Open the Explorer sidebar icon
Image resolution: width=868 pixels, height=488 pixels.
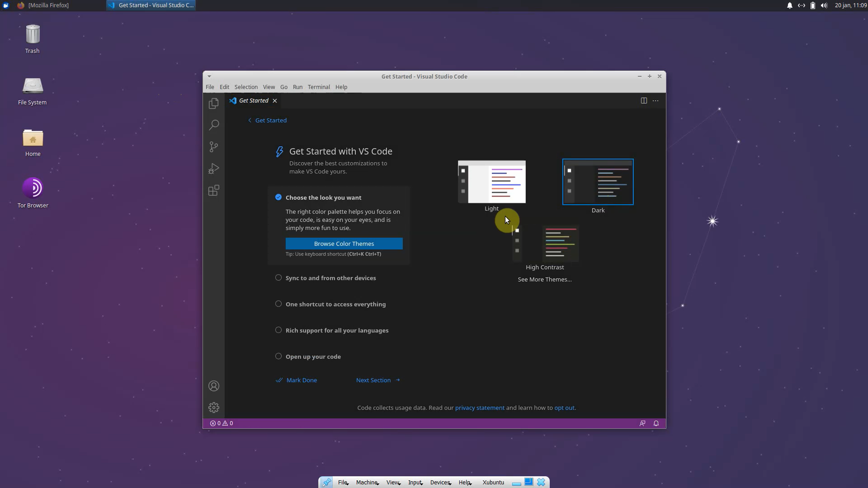213,103
